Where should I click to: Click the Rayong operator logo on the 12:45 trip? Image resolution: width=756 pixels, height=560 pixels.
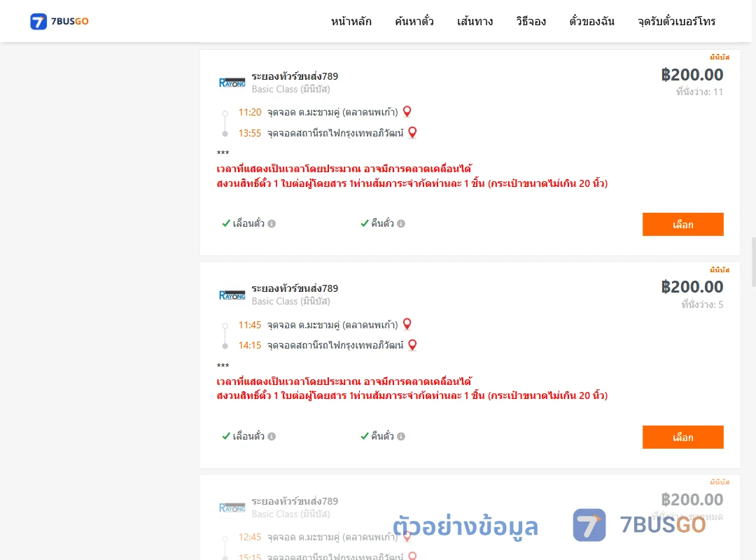232,507
